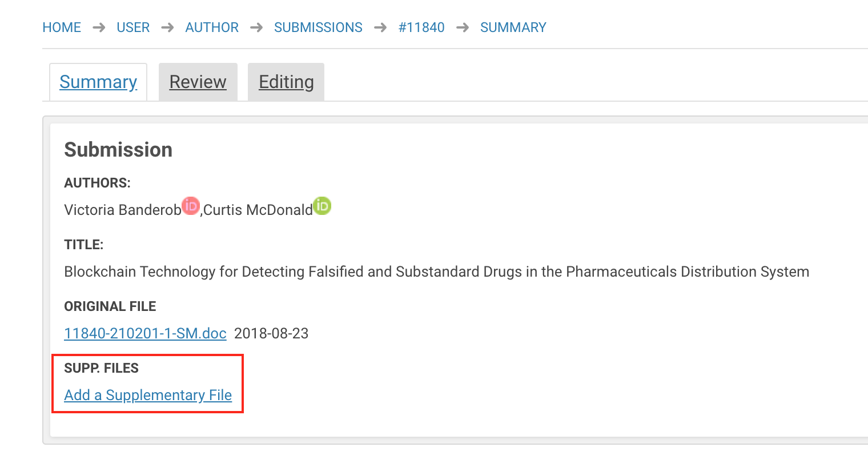Open the Editing tab
The width and height of the screenshot is (868, 455).
pos(286,82)
